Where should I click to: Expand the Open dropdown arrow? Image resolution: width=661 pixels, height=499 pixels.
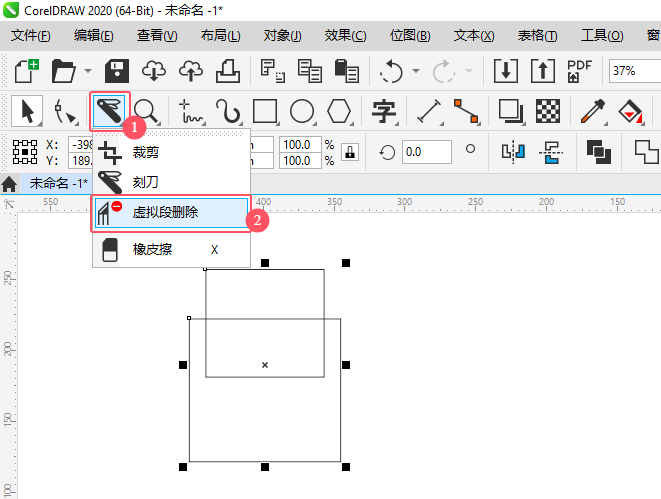[88, 71]
